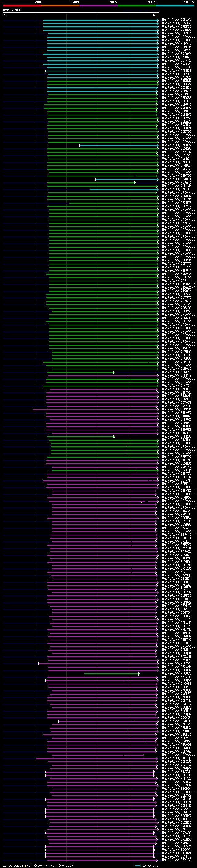Image resolution: width=197 pixels, height=868 pixels.
Task: Select the query label AV567204
Action: (x=11, y=10)
